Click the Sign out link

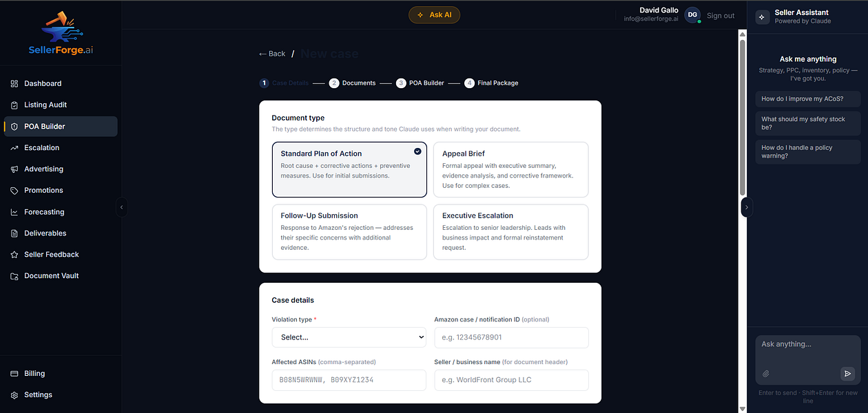pyautogui.click(x=721, y=16)
